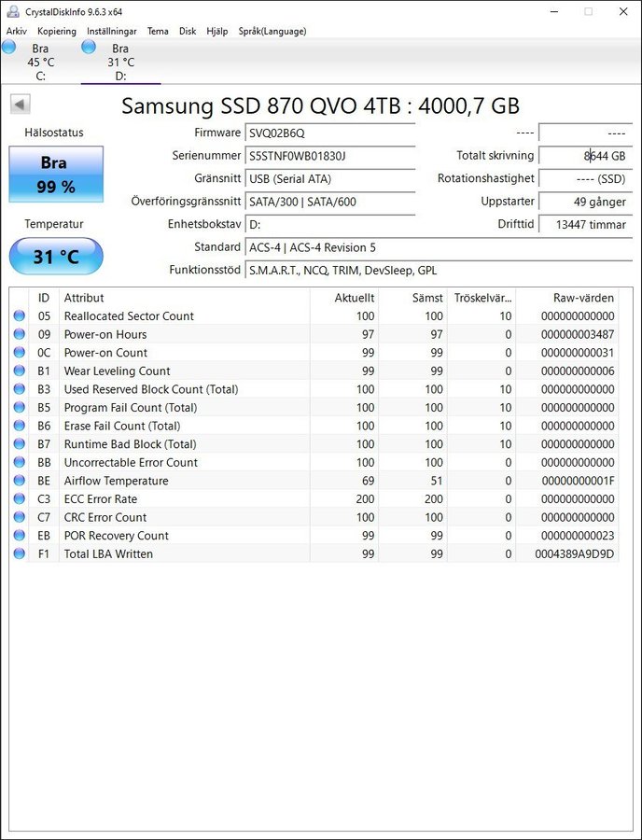642x840 pixels.
Task: Select the C: drive status icon
Action: coord(9,48)
